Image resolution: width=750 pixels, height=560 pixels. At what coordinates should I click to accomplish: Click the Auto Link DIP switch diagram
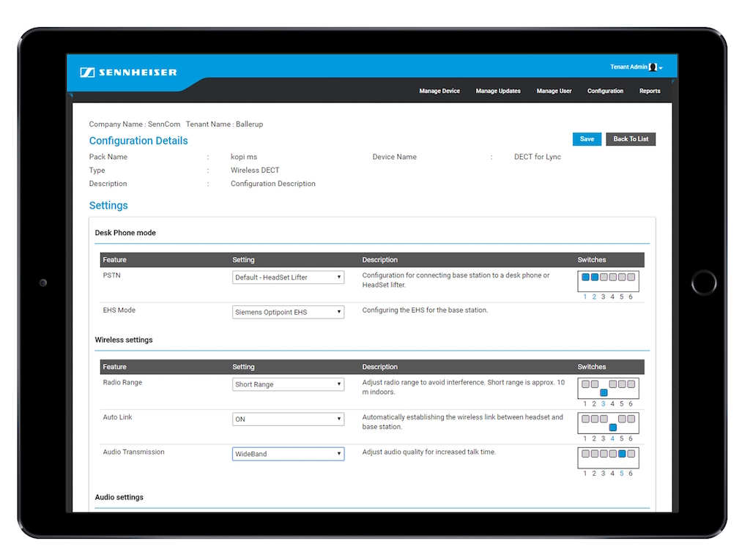coord(608,423)
